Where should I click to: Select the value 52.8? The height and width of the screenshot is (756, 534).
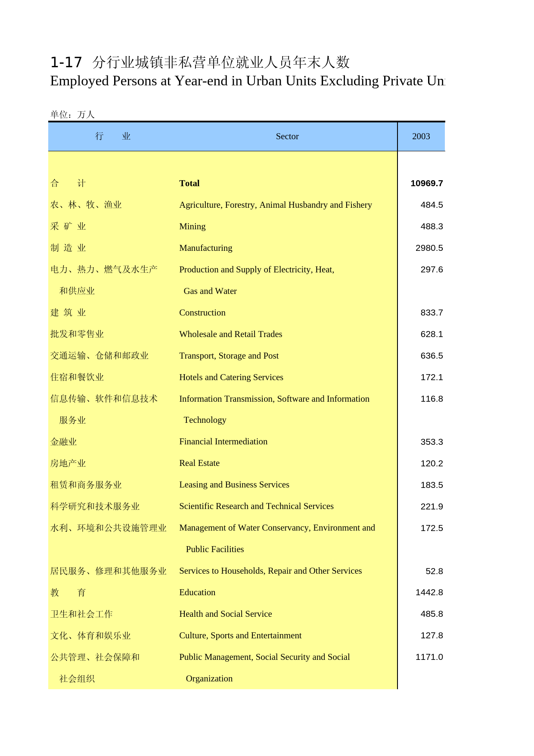(x=434, y=571)
